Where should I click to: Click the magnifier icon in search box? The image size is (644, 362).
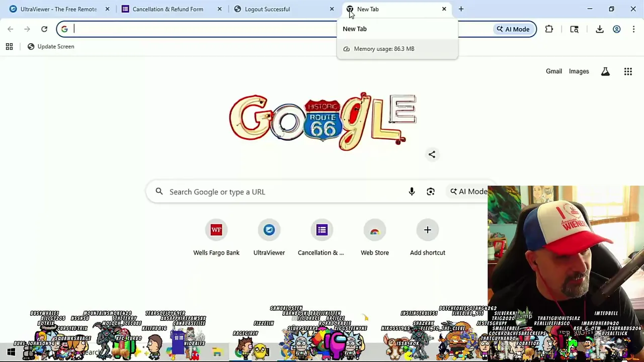(159, 192)
